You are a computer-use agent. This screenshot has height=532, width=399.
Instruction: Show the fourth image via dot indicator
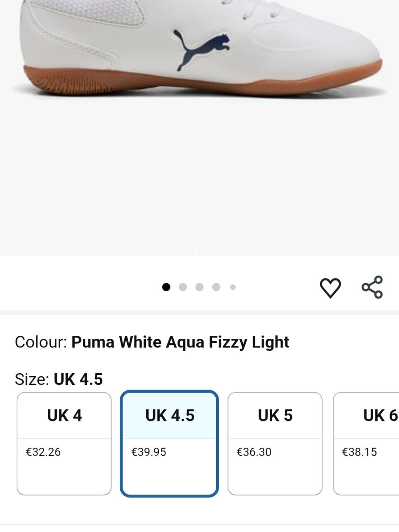pos(216,287)
